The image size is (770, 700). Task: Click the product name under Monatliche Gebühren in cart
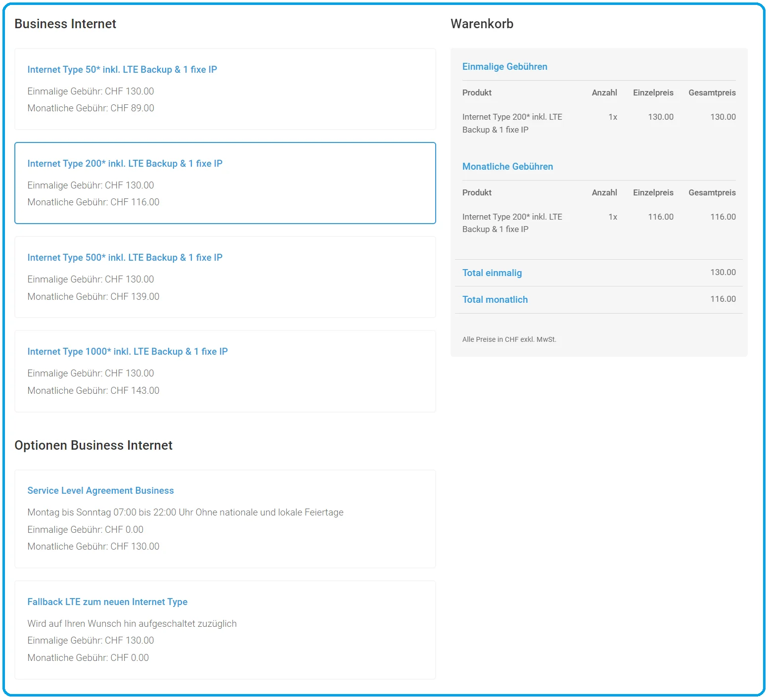[x=512, y=223]
